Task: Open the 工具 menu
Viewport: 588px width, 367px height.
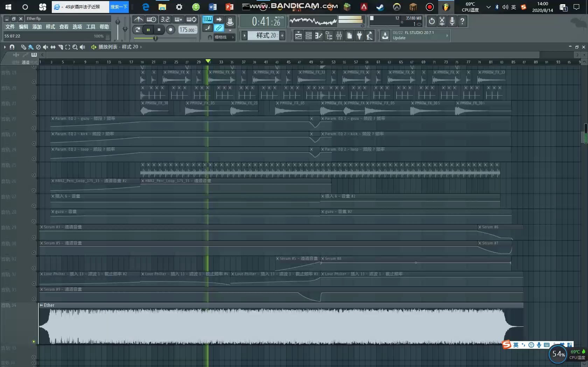Action: (x=91, y=27)
